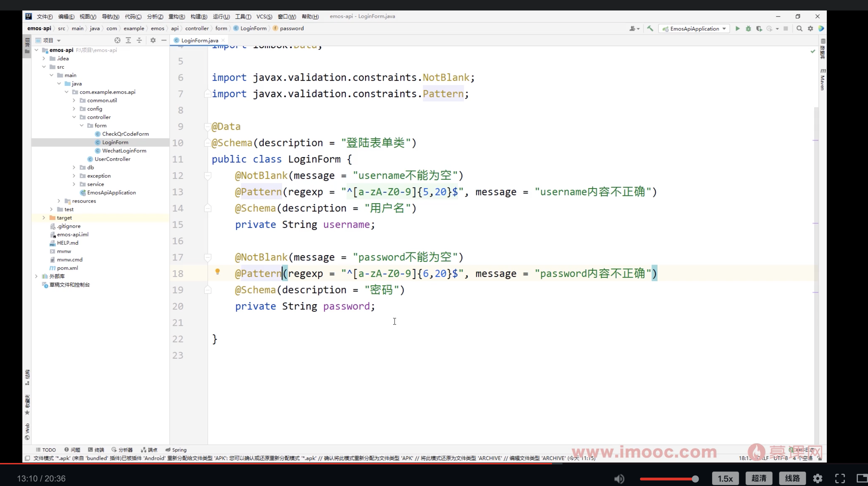Select the WechatLoginForm file in tree
Screen dimensions: 868x486
pyautogui.click(x=124, y=150)
